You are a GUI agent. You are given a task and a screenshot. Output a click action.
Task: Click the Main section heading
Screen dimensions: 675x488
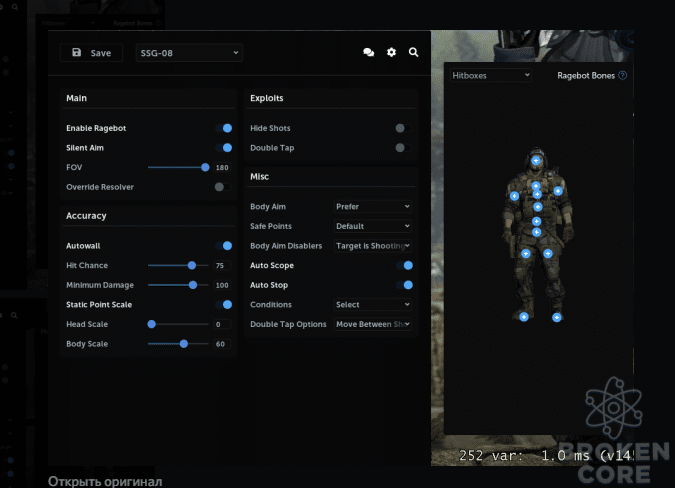(x=77, y=98)
